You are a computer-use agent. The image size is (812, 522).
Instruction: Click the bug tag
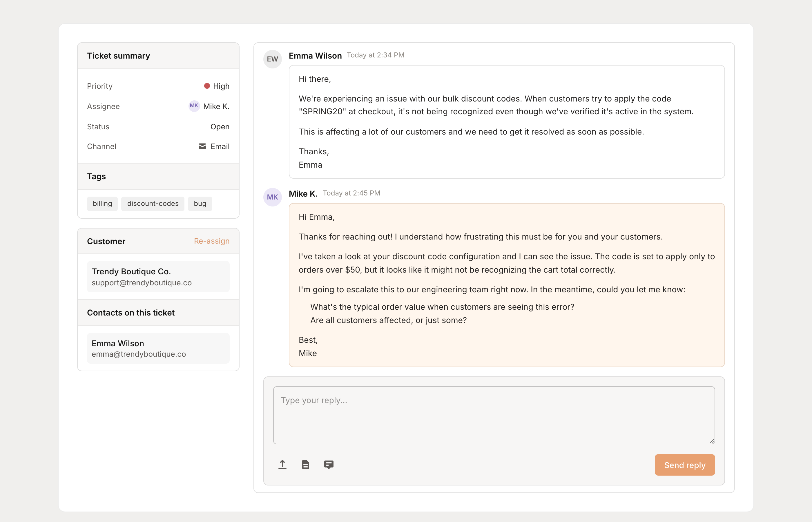point(200,203)
